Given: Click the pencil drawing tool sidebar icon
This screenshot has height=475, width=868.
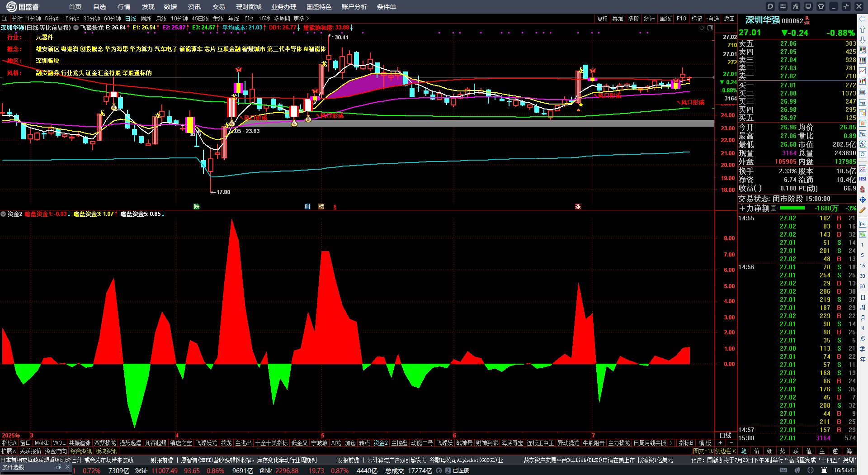Looking at the screenshot, I should (863, 210).
